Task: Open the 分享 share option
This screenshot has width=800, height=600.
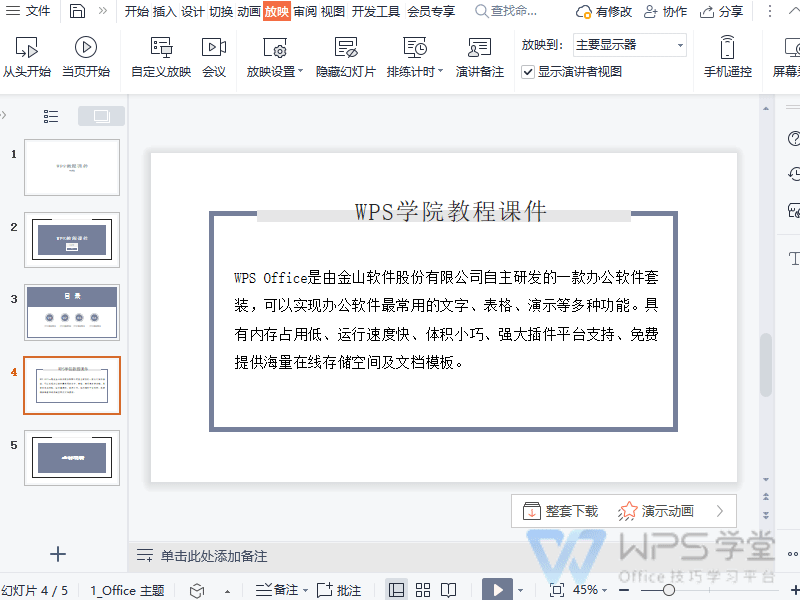Action: coord(721,11)
